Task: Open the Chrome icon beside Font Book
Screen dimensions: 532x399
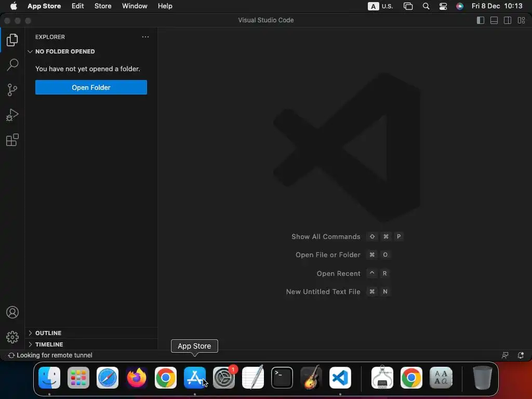Action: [x=411, y=378]
